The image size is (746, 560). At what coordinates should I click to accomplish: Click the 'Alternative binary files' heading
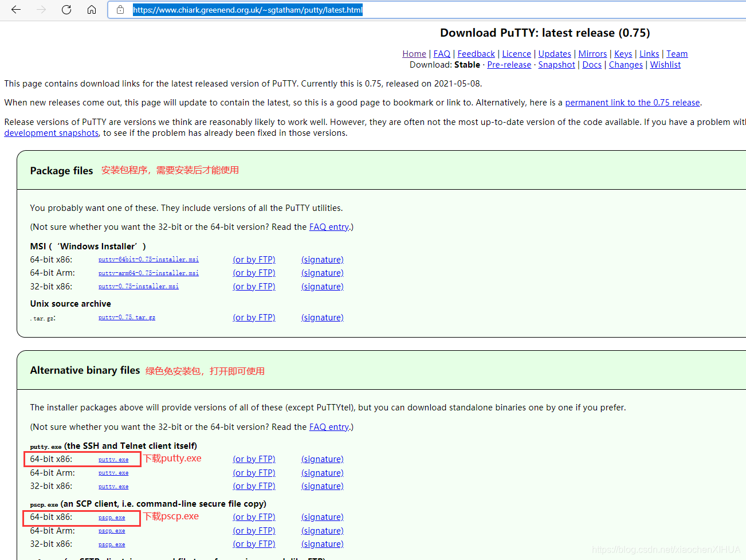click(x=85, y=370)
